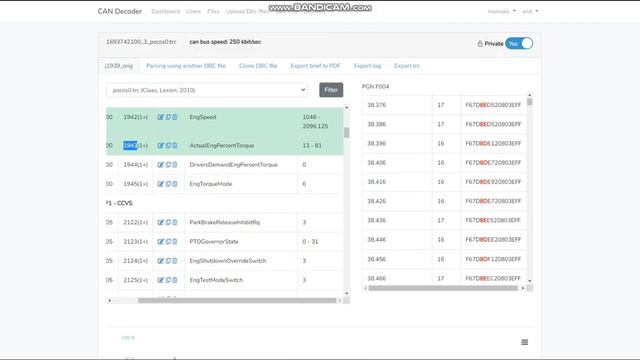The height and width of the screenshot is (360, 640).
Task: Edit the EngSpeed signal row
Action: point(160,117)
